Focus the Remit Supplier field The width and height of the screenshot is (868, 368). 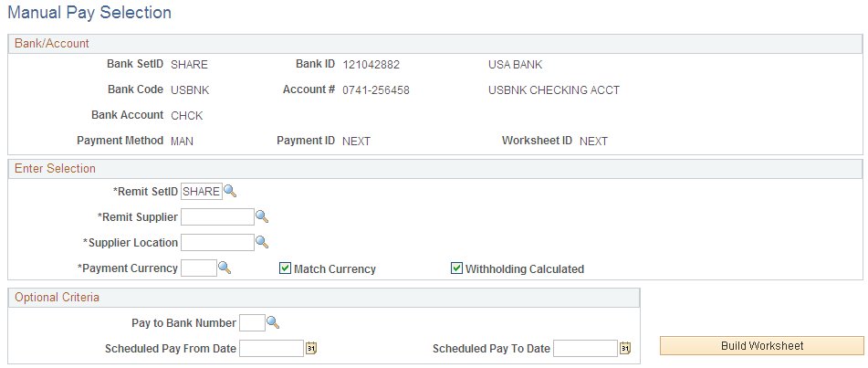pyautogui.click(x=217, y=217)
